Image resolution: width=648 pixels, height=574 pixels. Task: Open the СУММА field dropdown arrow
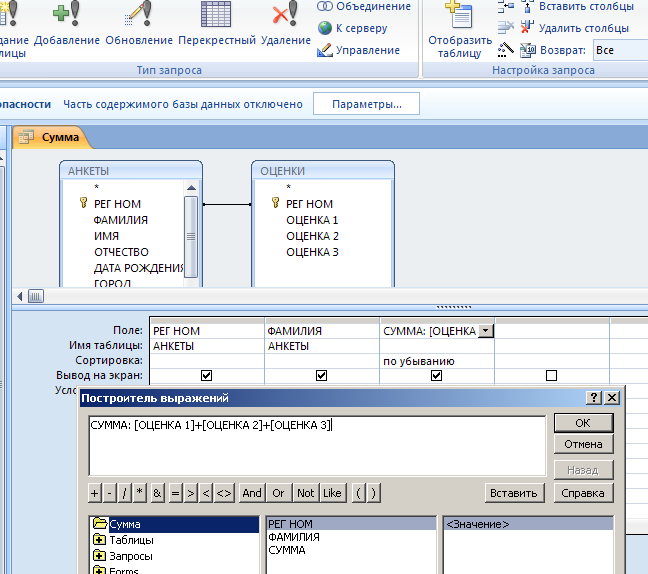[485, 331]
